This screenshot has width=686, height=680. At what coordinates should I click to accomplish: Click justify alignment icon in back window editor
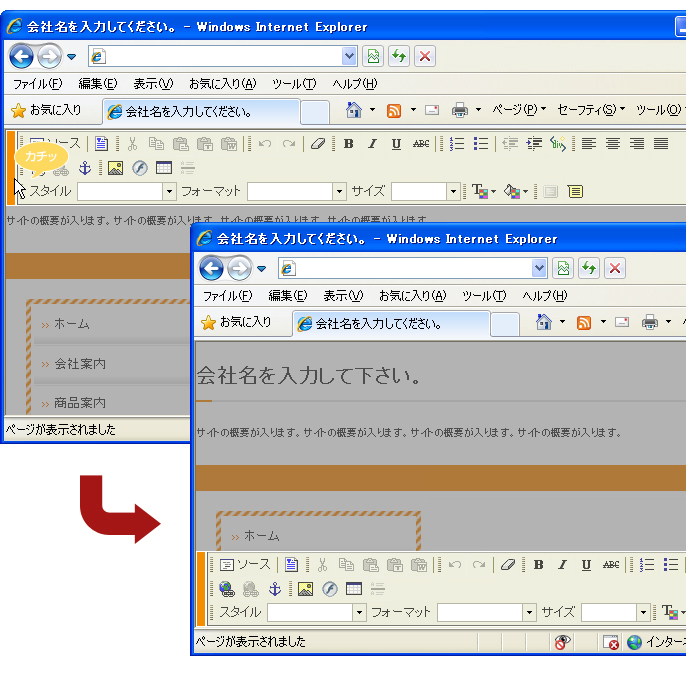click(x=661, y=144)
